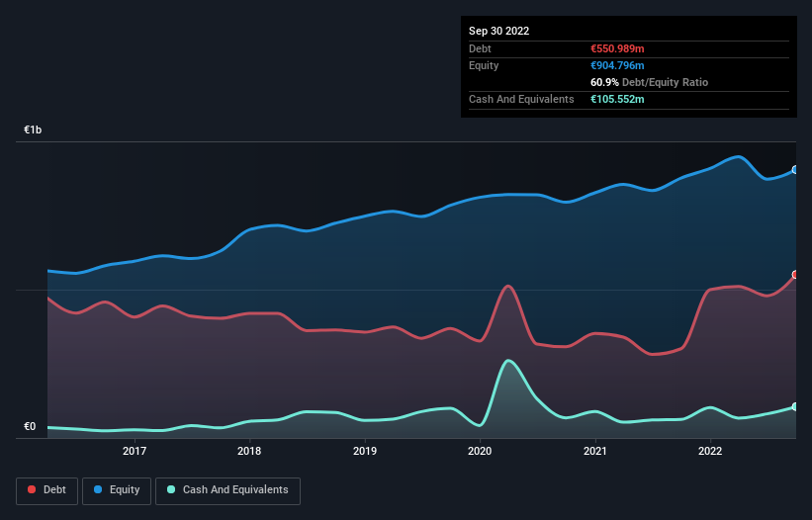Click the 2021 axis label
The height and width of the screenshot is (520, 812).
point(595,451)
